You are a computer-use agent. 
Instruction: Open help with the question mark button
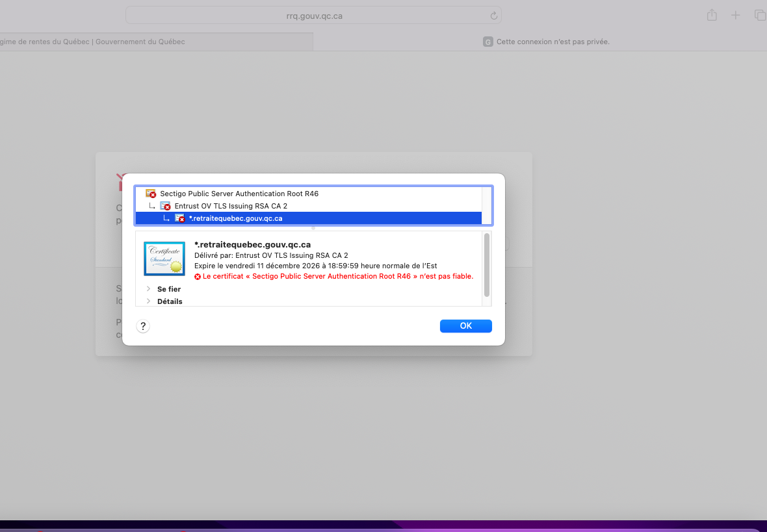tap(143, 326)
